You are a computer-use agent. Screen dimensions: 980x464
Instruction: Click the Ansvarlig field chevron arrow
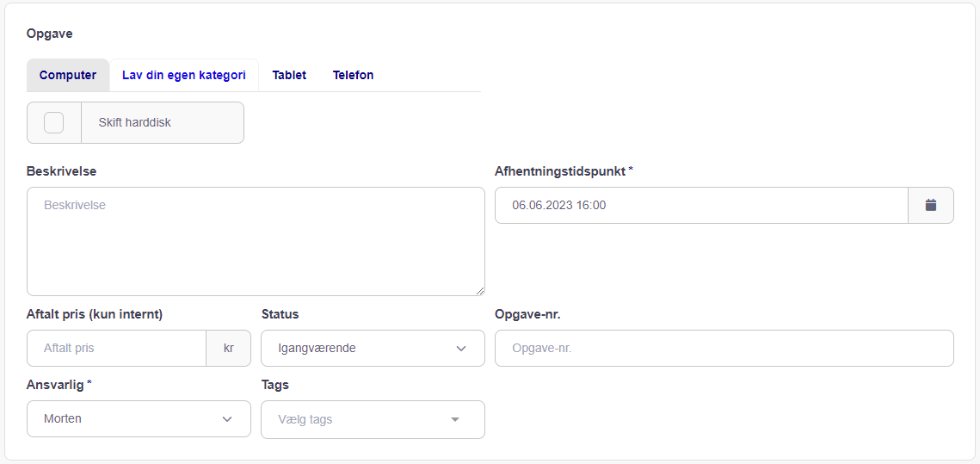click(x=227, y=419)
